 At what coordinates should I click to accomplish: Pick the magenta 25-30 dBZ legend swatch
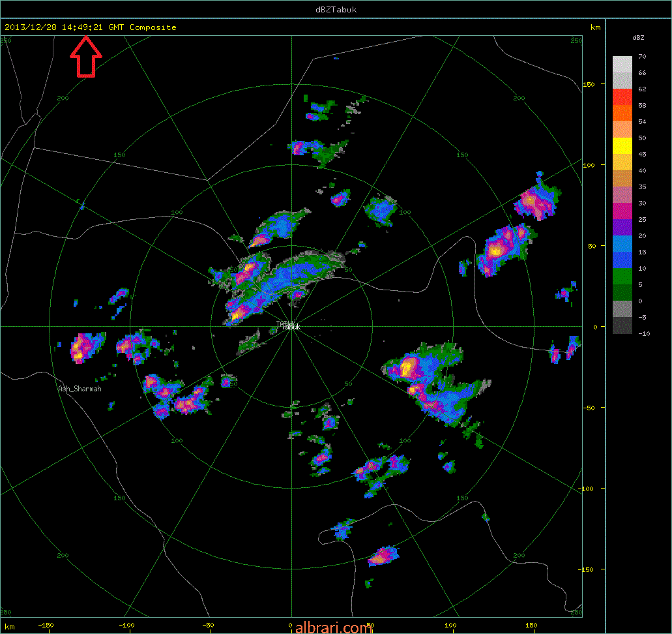click(622, 211)
